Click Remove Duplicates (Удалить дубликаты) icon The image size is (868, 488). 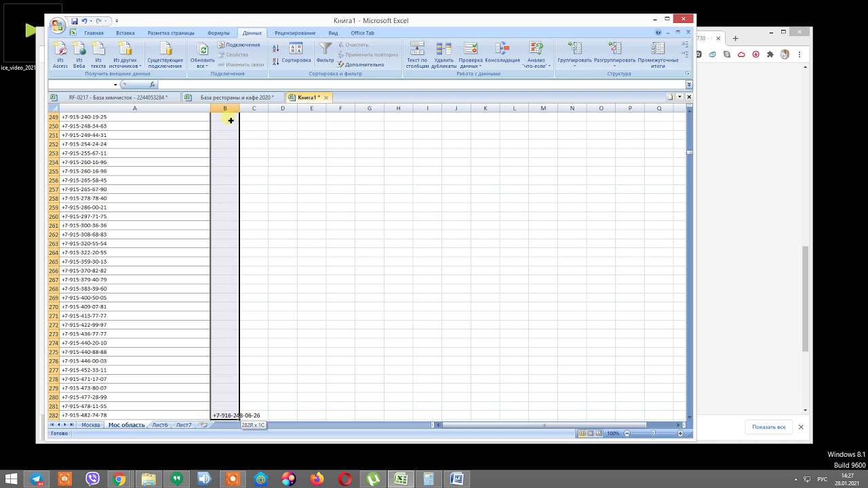[x=443, y=53]
